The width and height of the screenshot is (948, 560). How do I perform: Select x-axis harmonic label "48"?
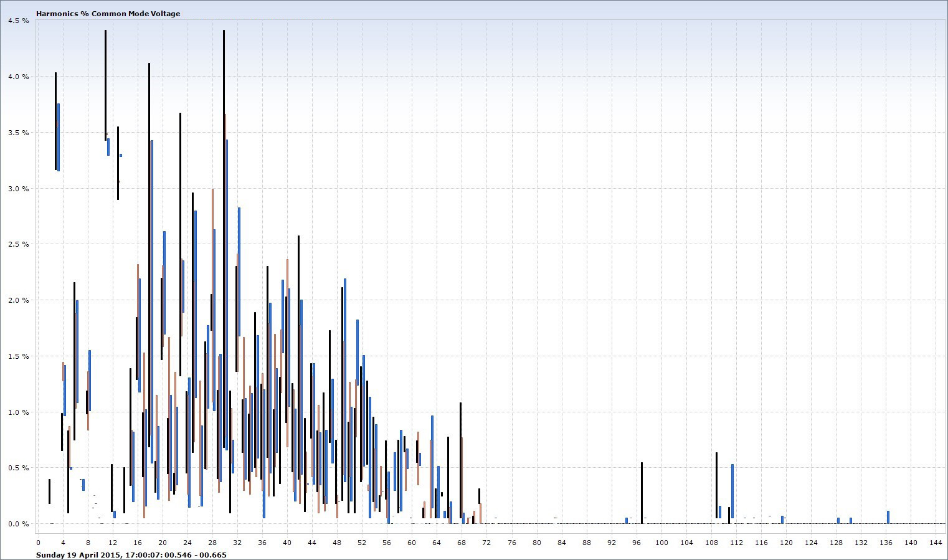(x=337, y=543)
